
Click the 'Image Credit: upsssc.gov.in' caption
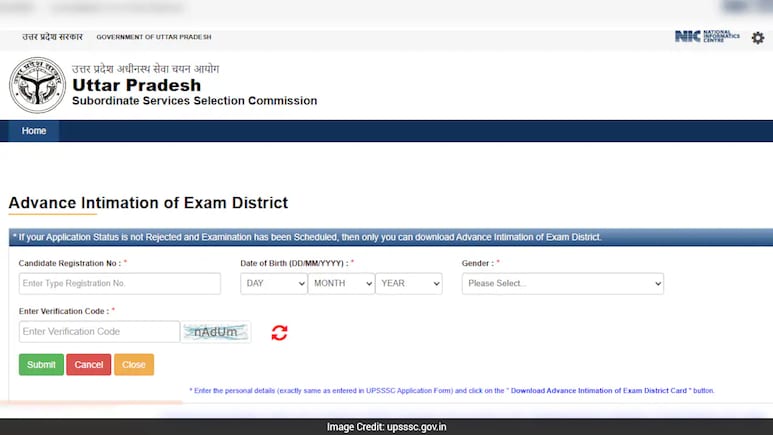pos(386,427)
